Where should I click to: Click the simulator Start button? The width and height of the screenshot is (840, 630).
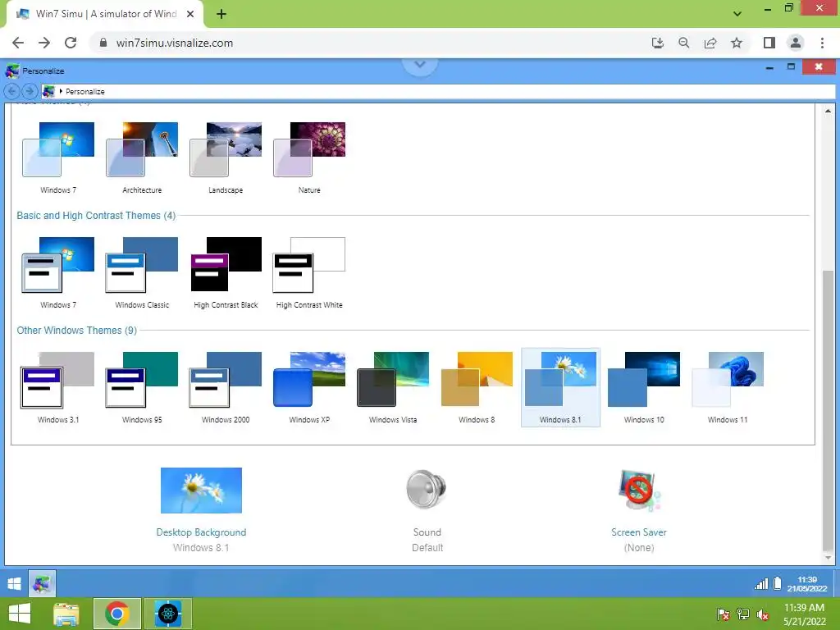[x=15, y=583]
